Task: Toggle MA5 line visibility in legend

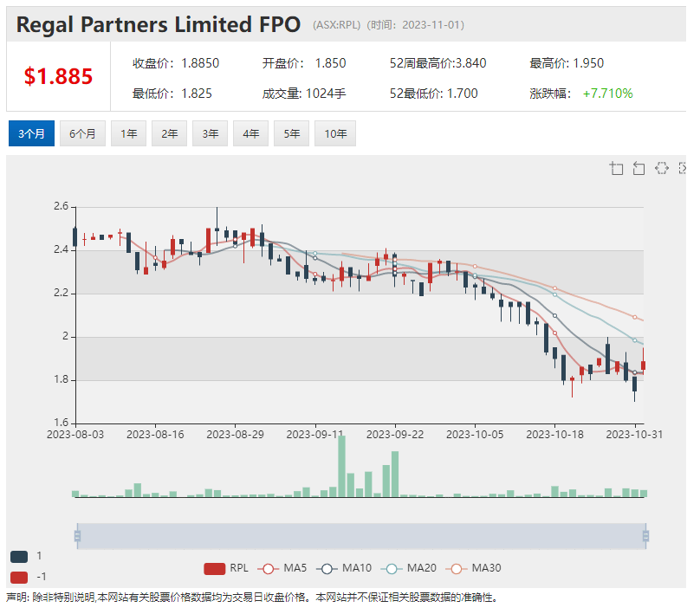Action: click(x=284, y=568)
